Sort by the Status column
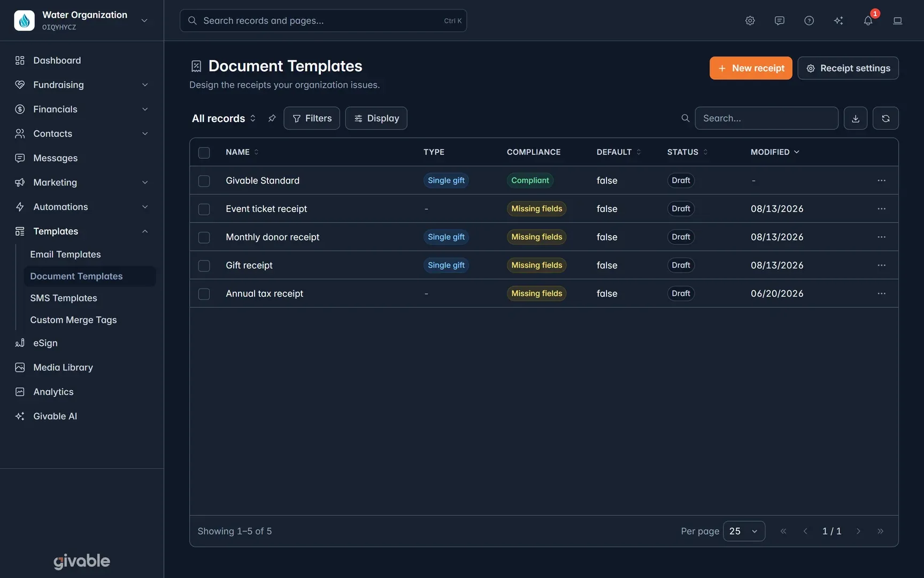Screen dimensions: 924x578 [x=687, y=152]
